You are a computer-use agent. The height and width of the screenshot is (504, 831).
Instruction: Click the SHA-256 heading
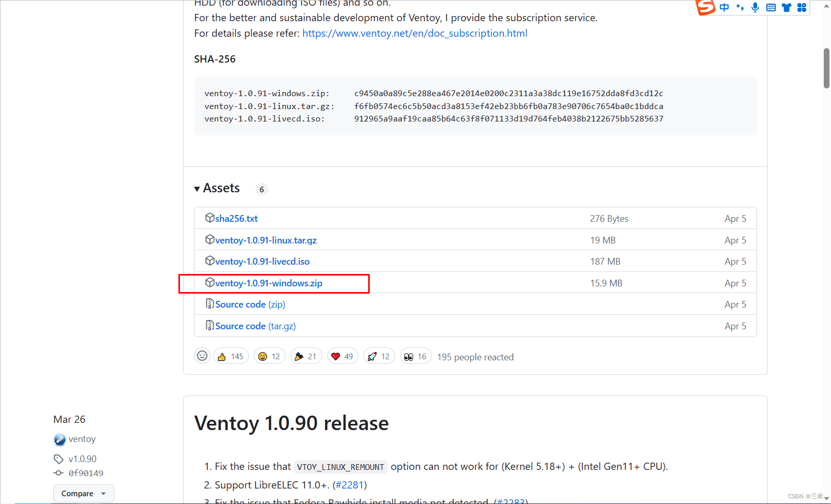point(215,59)
